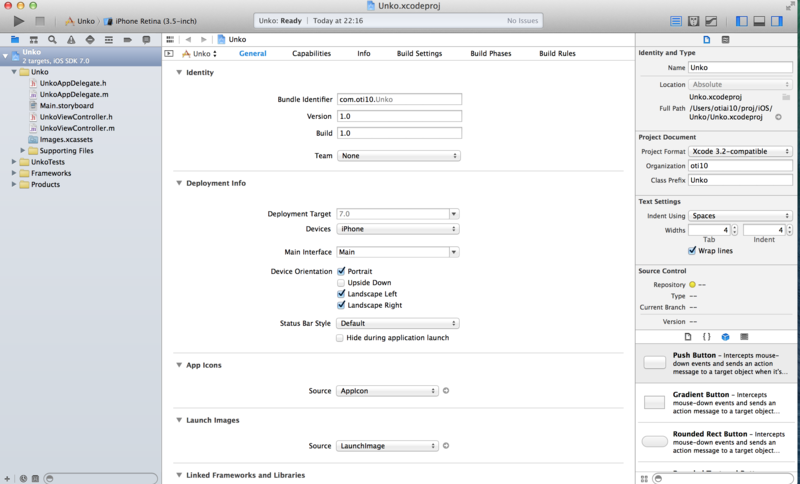Select UnkoAppDelegate.m file
The height and width of the screenshot is (484, 800).
74,94
